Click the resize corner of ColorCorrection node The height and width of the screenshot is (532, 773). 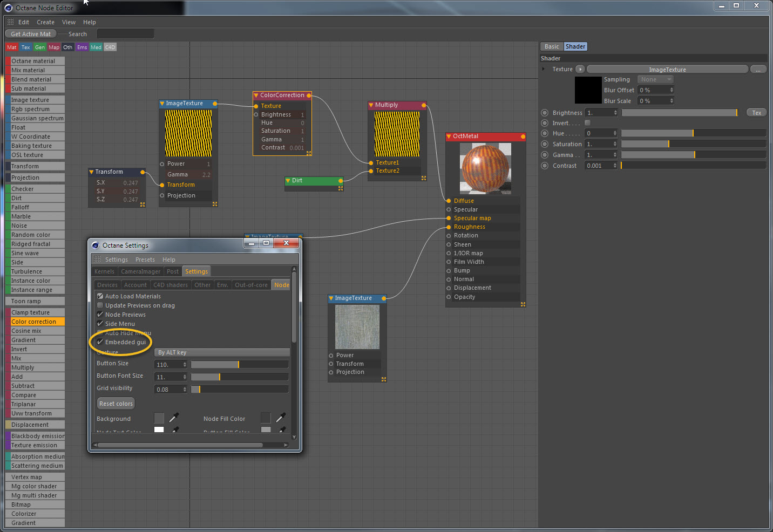pyautogui.click(x=309, y=153)
